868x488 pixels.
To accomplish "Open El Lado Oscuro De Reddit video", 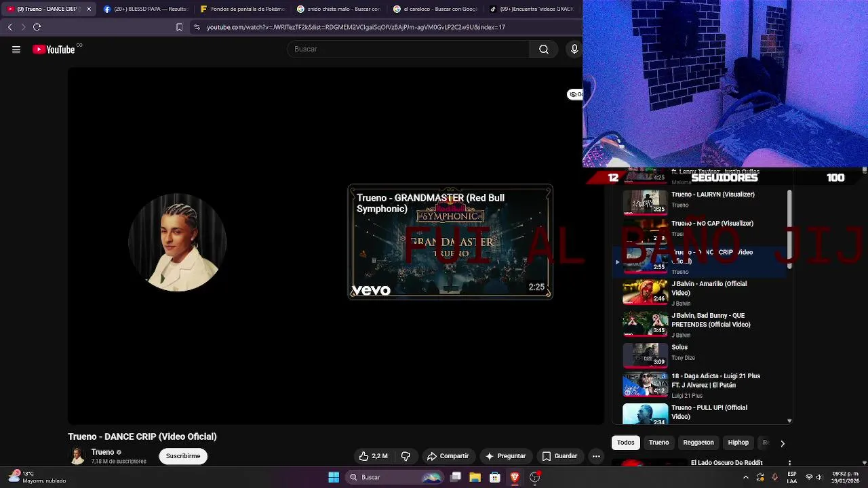I will [x=726, y=463].
